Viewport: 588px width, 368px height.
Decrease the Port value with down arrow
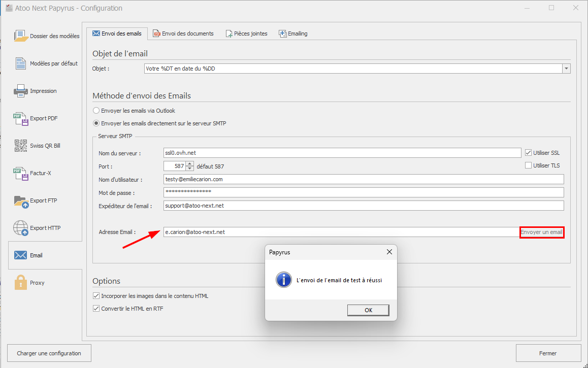coord(190,169)
